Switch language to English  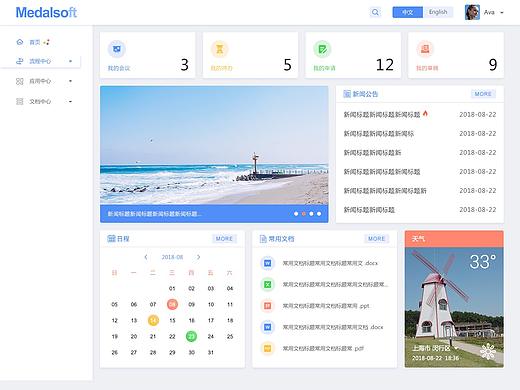click(x=438, y=12)
